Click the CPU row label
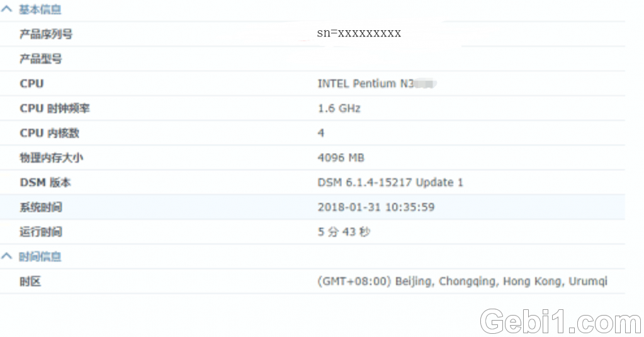 tap(31, 83)
